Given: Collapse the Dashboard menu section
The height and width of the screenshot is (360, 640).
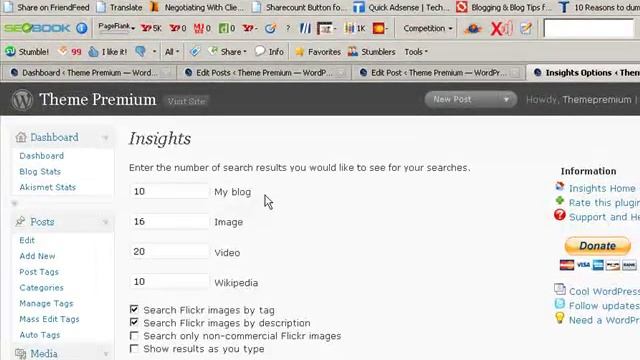Looking at the screenshot, I should [x=106, y=138].
